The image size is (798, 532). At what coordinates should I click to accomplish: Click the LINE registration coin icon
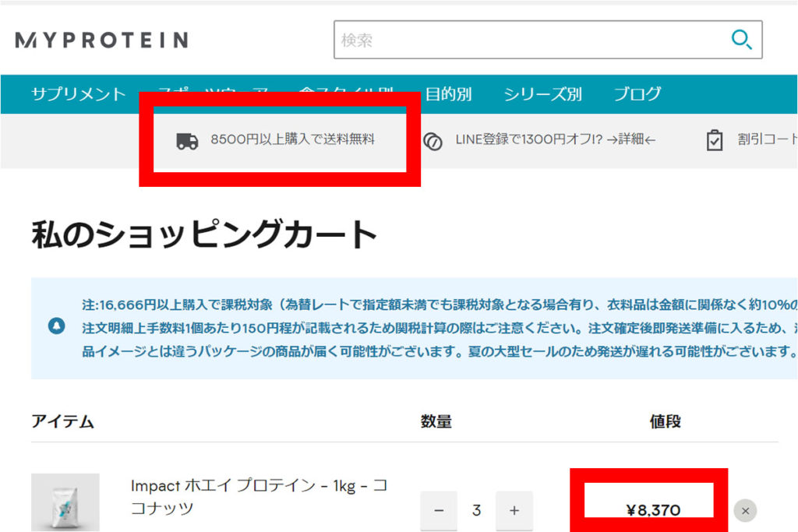pyautogui.click(x=433, y=142)
